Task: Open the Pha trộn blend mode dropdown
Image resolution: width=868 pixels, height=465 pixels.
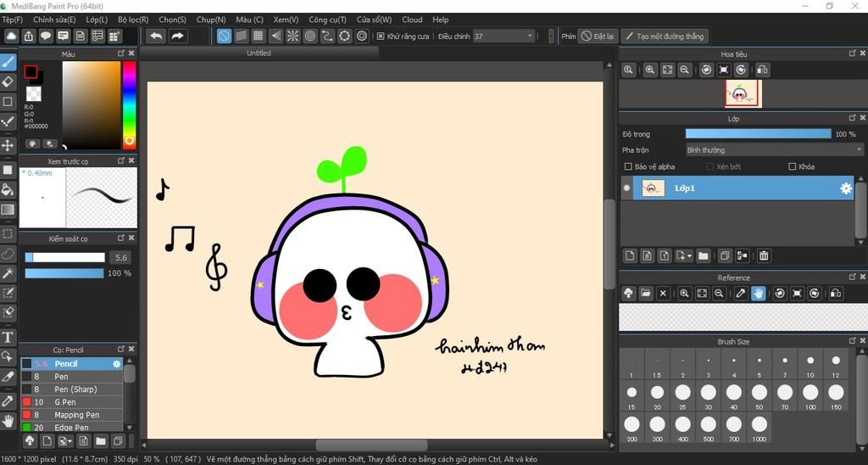Action: (774, 150)
